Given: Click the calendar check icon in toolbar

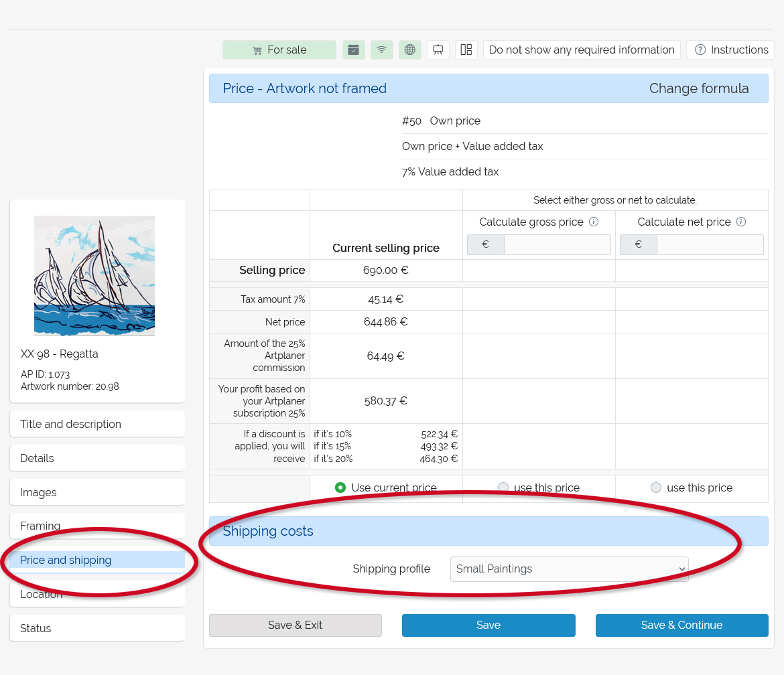Looking at the screenshot, I should point(354,50).
